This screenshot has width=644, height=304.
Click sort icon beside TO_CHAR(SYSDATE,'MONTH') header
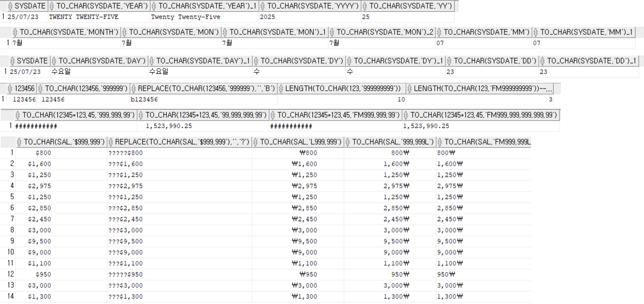[15, 32]
